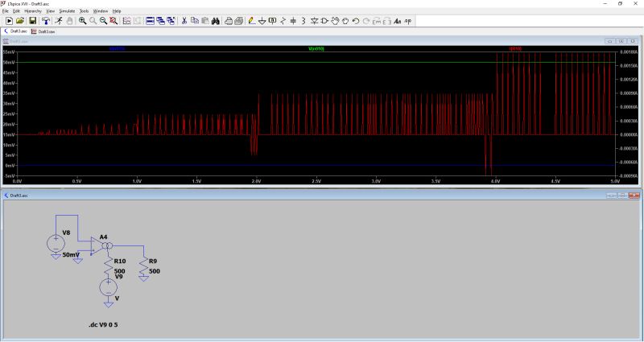Close the Draft3.asc schematic child window
Image resolution: width=644 pixels, height=342 pixels.
634,196
